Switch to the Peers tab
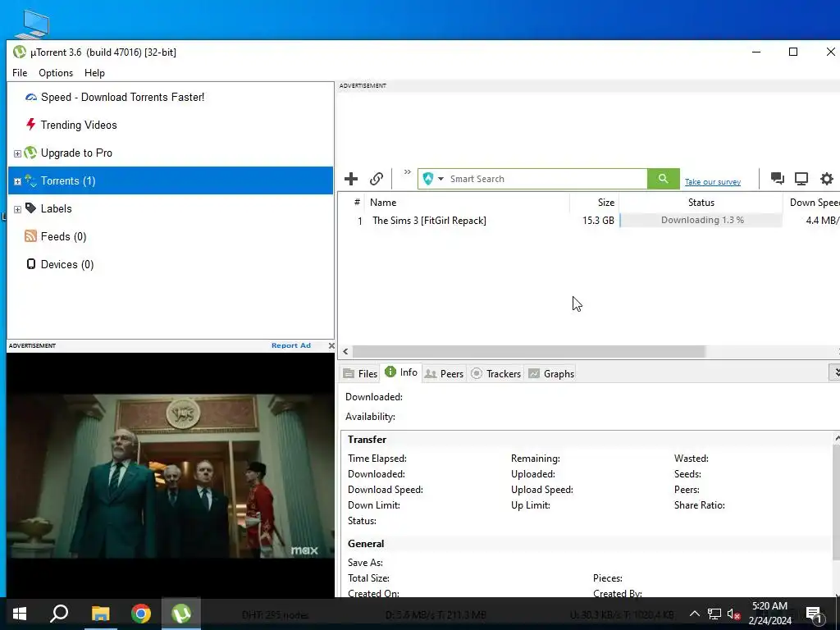Screen dimensions: 840x630 (444, 373)
